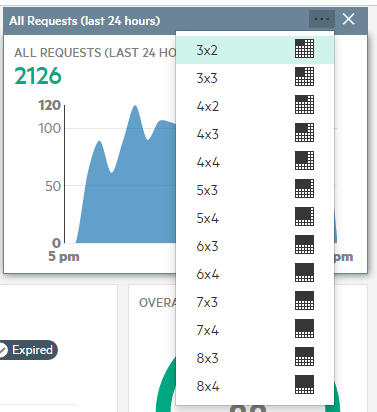Change widget size to 7x3
377x412 pixels.
pyautogui.click(x=255, y=302)
